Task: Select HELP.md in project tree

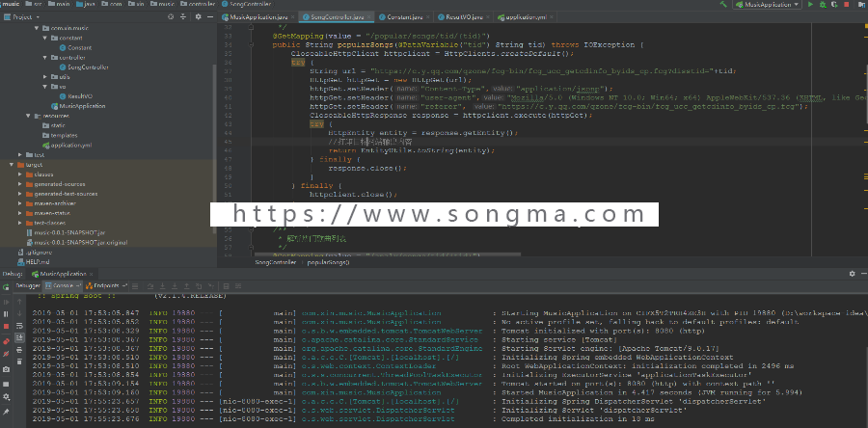Action: coord(33,261)
